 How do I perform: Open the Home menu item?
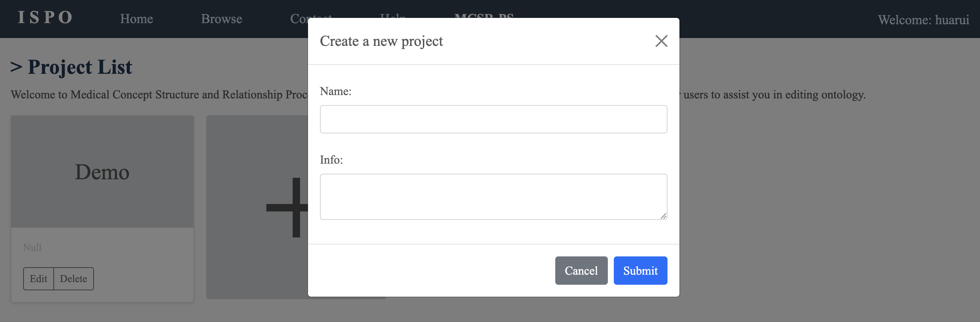tap(136, 19)
